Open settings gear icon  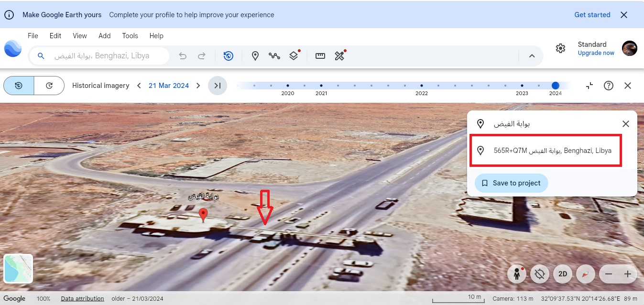coord(561,48)
